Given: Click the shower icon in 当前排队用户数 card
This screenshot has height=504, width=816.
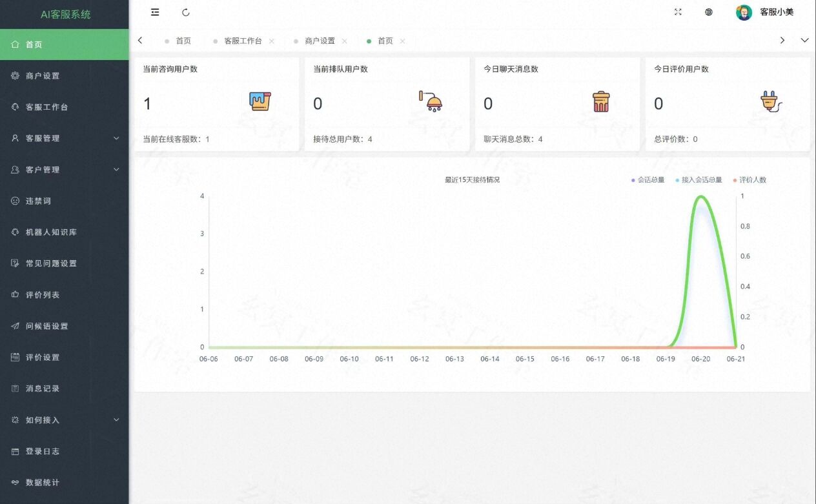Looking at the screenshot, I should 431,101.
